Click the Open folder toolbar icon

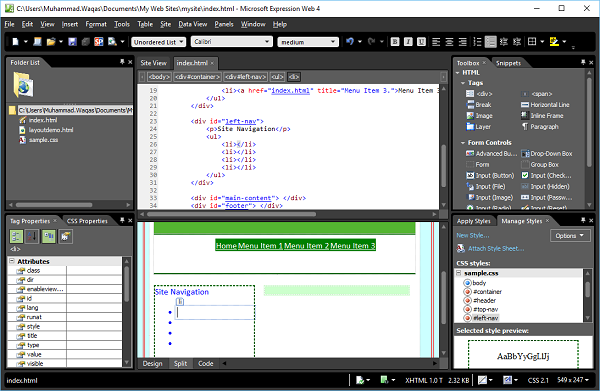point(51,42)
